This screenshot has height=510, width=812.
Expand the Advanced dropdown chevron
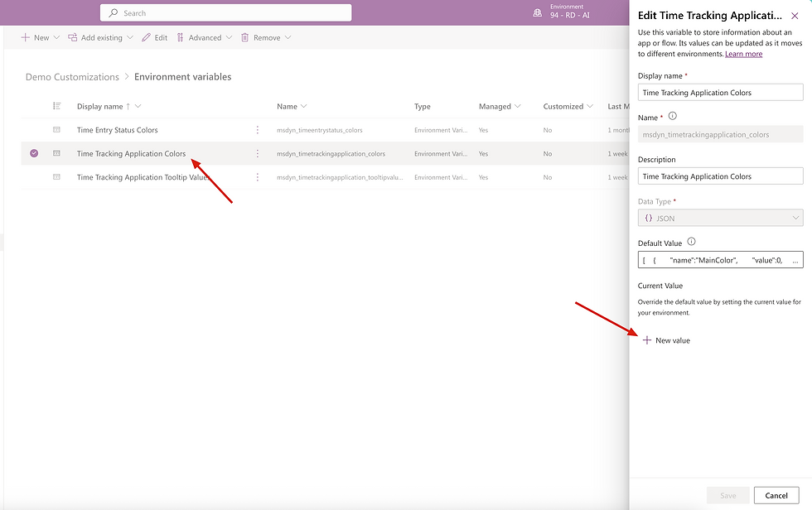(229, 37)
